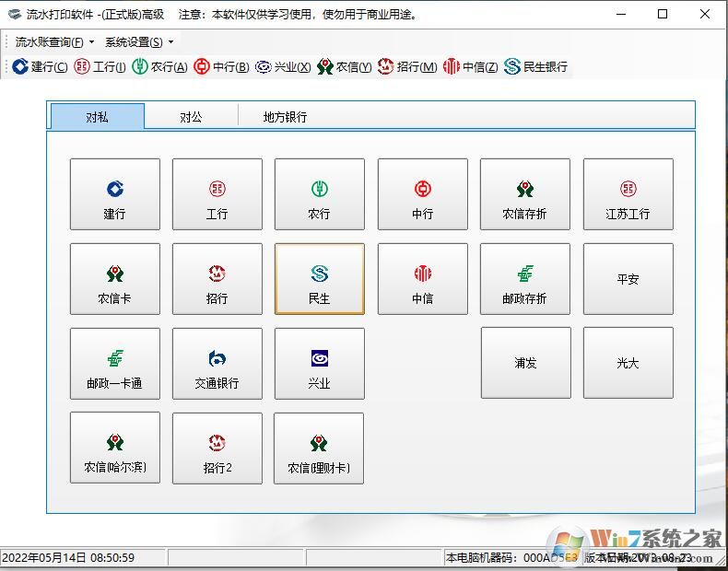Click the 中信(Z) toolbar icon
728x571 pixels.
470,67
